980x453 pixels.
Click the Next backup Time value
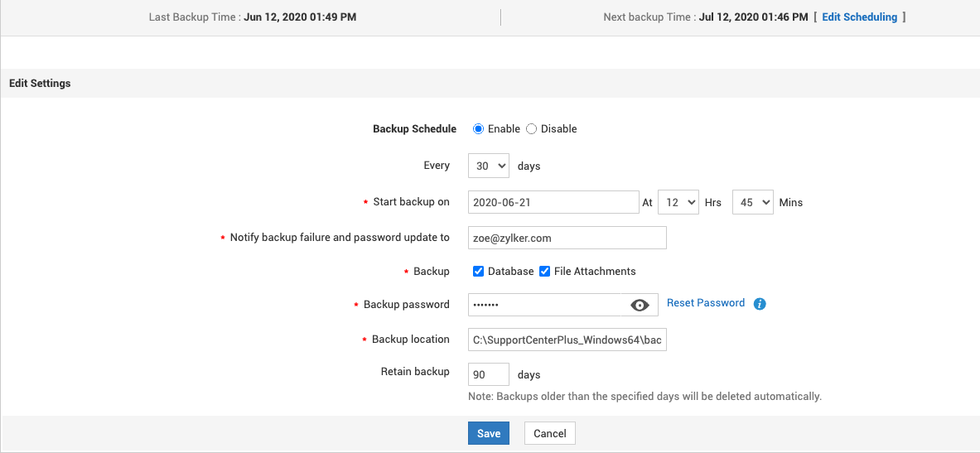coord(753,17)
